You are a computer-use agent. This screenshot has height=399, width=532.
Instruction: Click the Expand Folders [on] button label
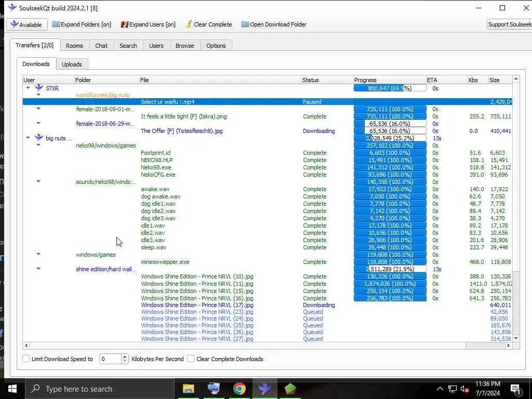coord(86,24)
